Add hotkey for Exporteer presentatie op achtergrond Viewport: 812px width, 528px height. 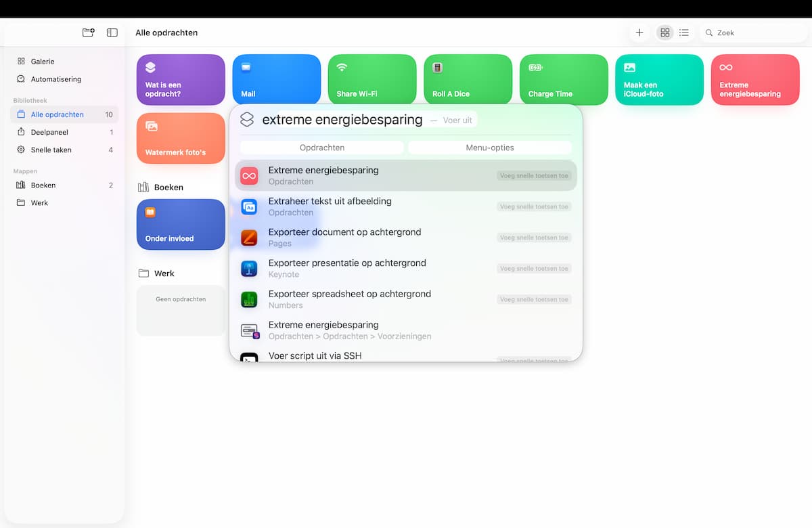[534, 269]
